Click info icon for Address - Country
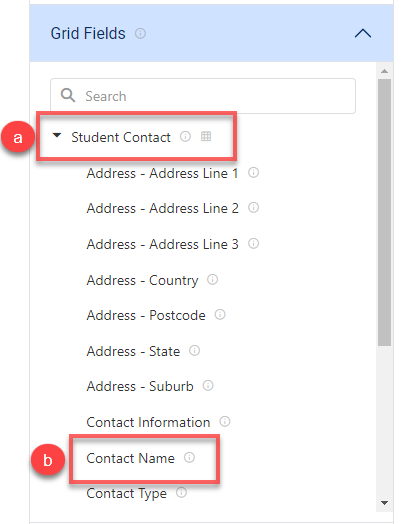 (x=213, y=279)
